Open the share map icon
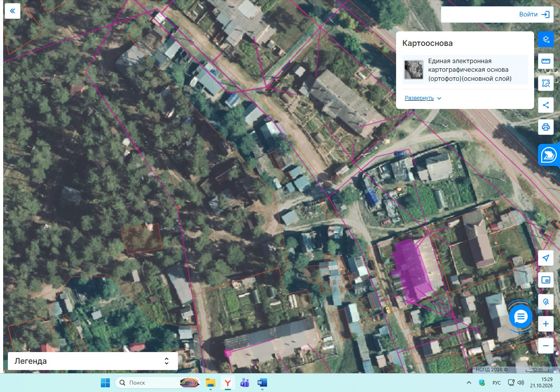Image resolution: width=560 pixels, height=392 pixels. (x=546, y=105)
